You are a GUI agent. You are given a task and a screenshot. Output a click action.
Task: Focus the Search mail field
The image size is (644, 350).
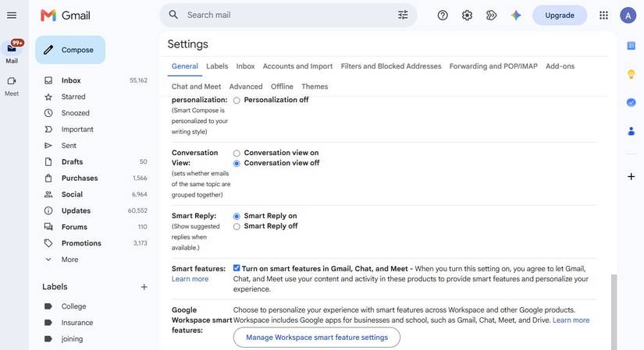[287, 15]
